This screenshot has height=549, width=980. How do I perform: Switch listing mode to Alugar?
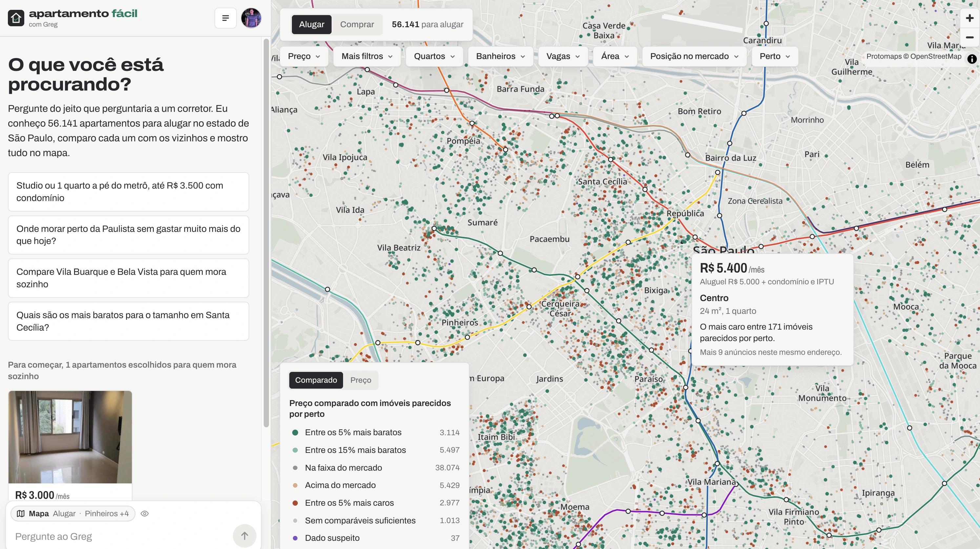311,24
